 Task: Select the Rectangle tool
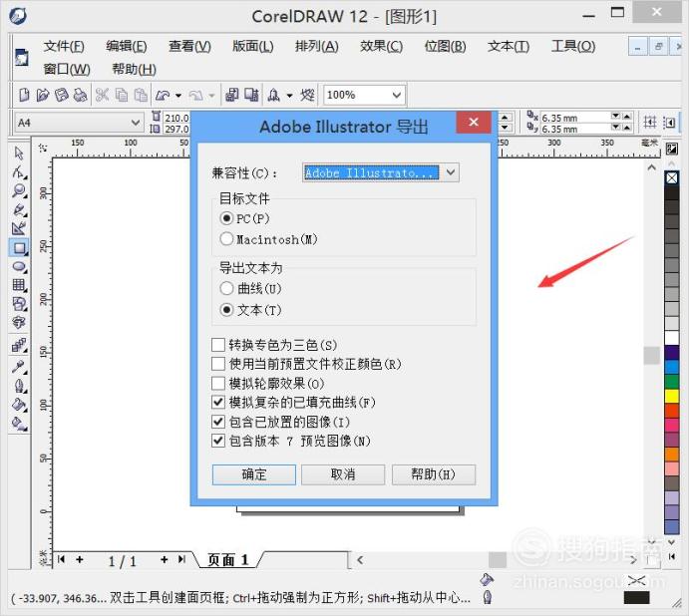pos(19,248)
